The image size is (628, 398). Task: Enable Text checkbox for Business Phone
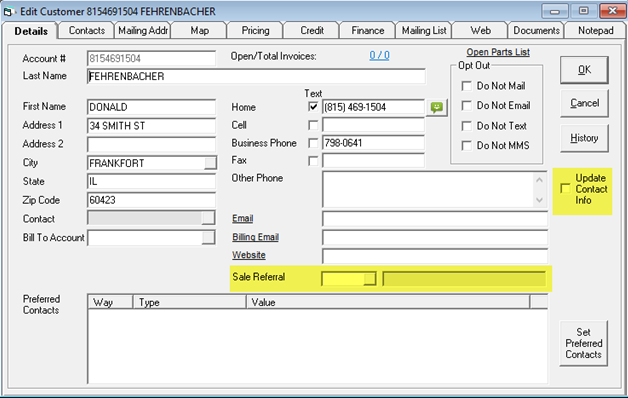313,143
